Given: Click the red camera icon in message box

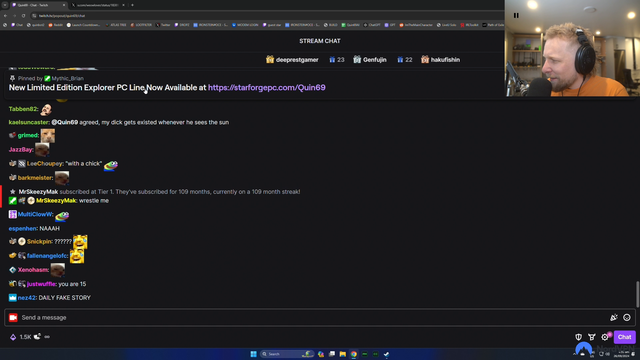Looking at the screenshot, I should [13, 318].
